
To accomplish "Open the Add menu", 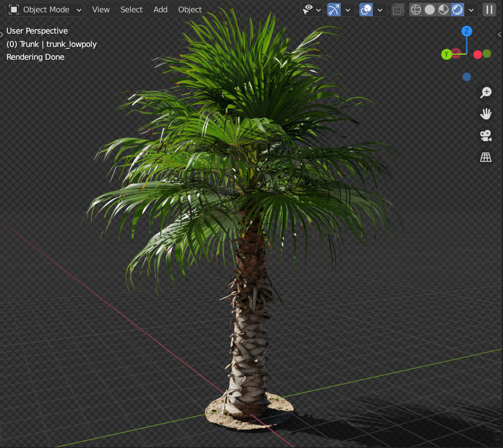I will pyautogui.click(x=160, y=9).
